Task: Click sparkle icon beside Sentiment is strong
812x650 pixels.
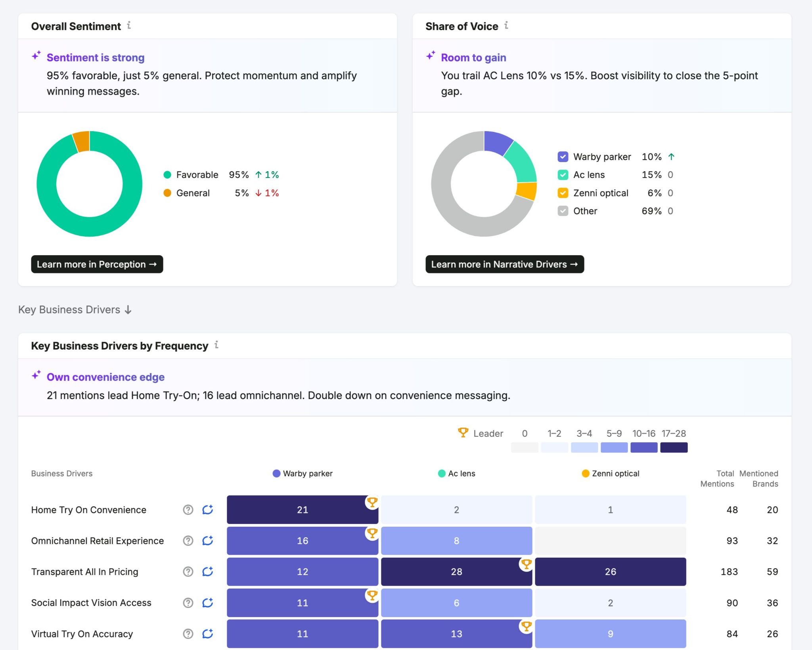Action: click(36, 55)
